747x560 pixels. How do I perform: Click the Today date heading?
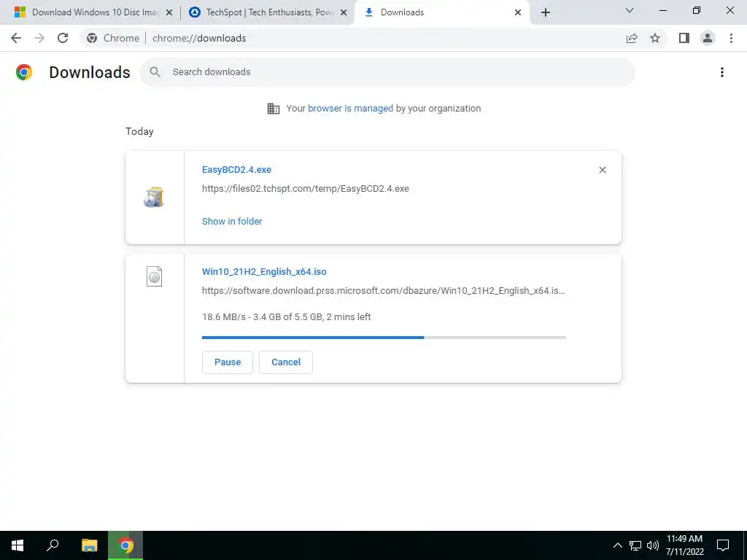[139, 131]
